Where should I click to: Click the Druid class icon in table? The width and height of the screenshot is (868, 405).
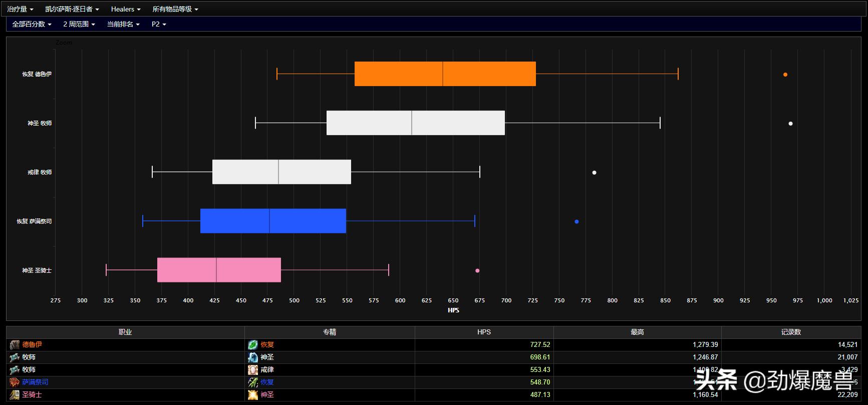(x=15, y=345)
